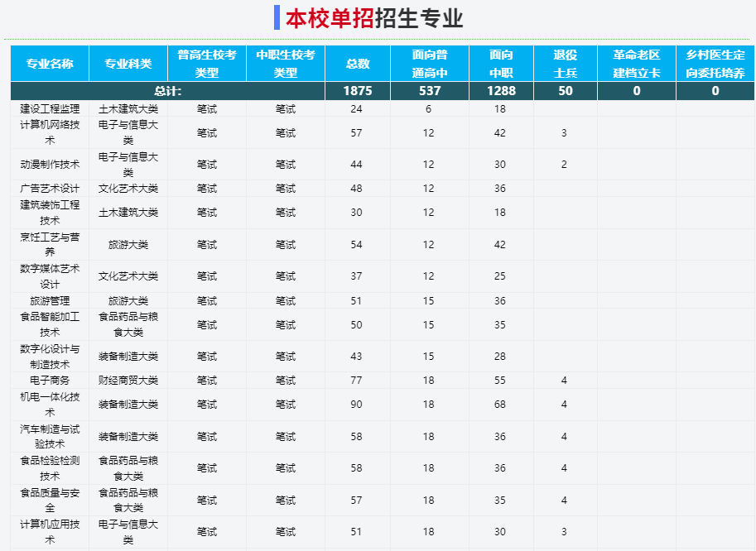Select the 汽车制造与试验技术 major name
756x551 pixels.
point(50,436)
